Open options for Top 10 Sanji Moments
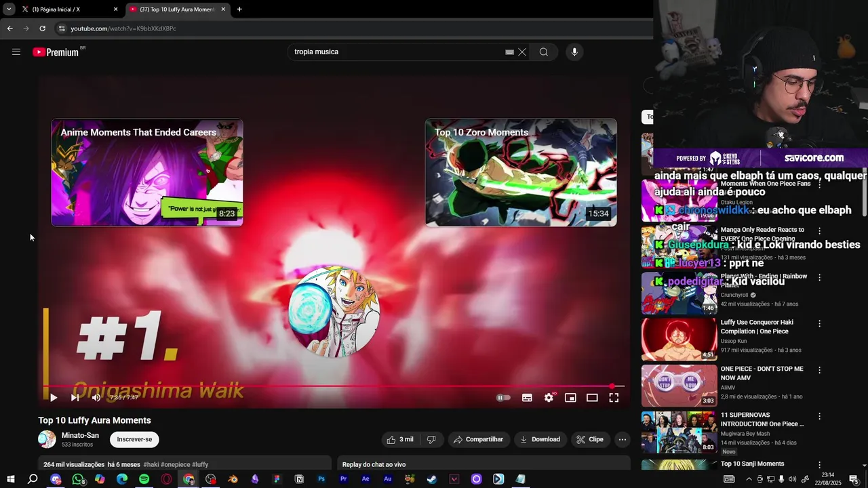The height and width of the screenshot is (488, 868). [819, 465]
